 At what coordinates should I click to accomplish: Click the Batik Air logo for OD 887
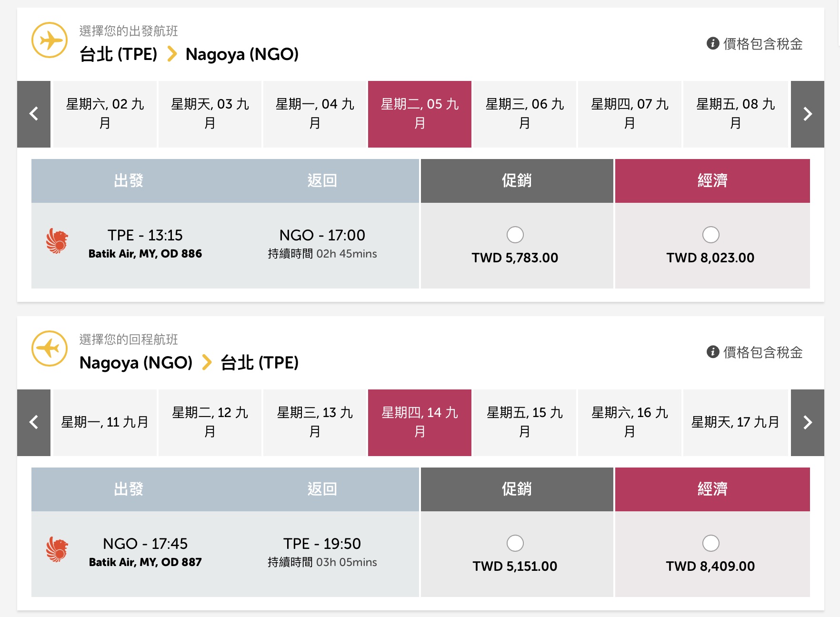(x=57, y=549)
